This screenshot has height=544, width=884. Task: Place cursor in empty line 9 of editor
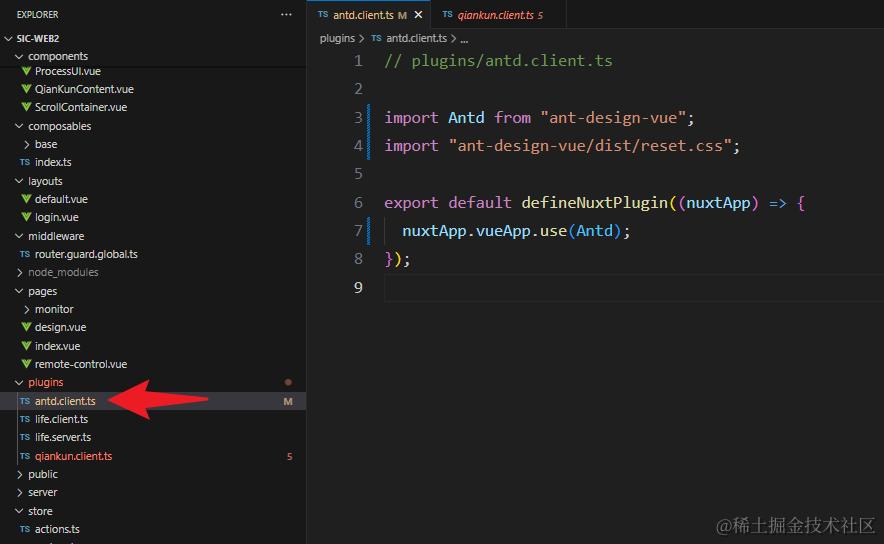634,288
